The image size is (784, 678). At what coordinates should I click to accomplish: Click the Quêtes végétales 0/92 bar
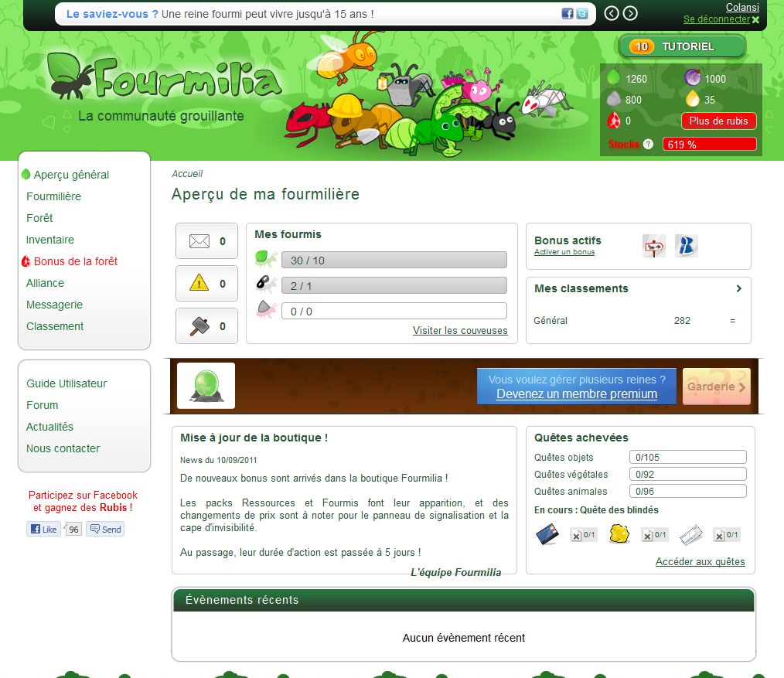point(687,474)
